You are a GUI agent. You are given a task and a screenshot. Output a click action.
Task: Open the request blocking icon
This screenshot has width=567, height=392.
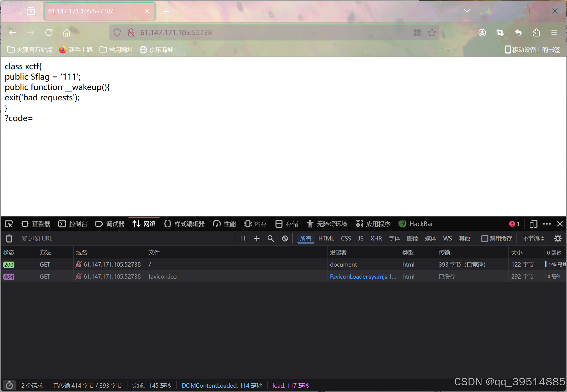click(x=285, y=238)
